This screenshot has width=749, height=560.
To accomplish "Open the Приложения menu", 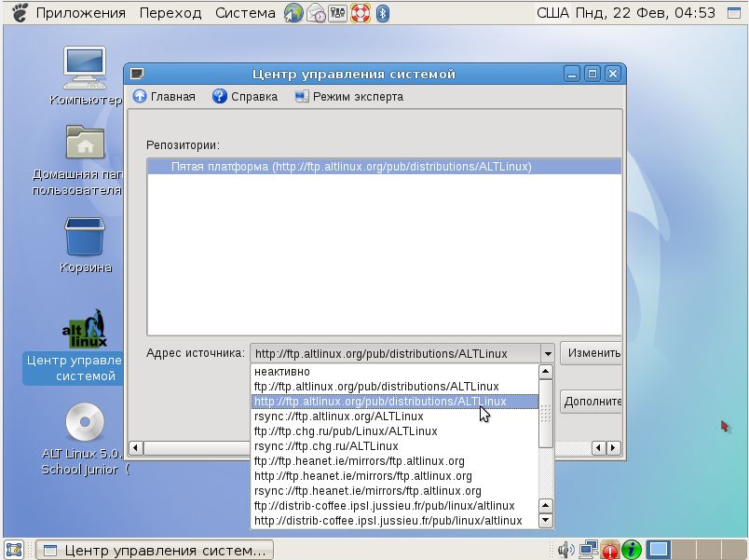I will (81, 13).
